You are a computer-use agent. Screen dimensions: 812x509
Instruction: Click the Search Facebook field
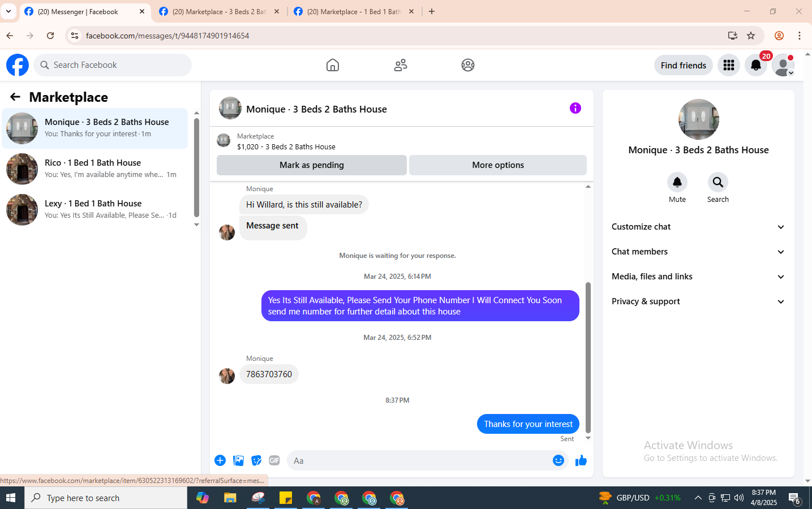click(x=113, y=65)
